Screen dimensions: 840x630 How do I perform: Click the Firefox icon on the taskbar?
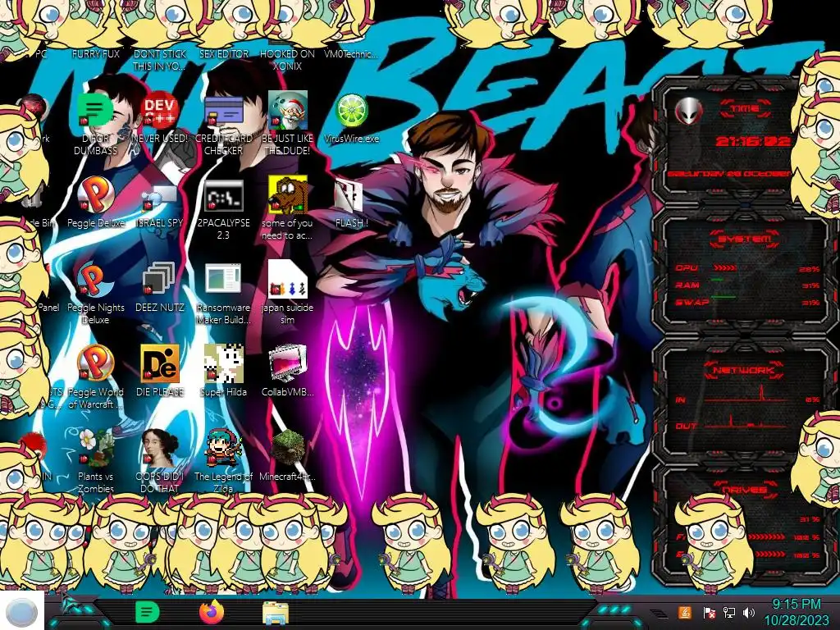(x=211, y=612)
